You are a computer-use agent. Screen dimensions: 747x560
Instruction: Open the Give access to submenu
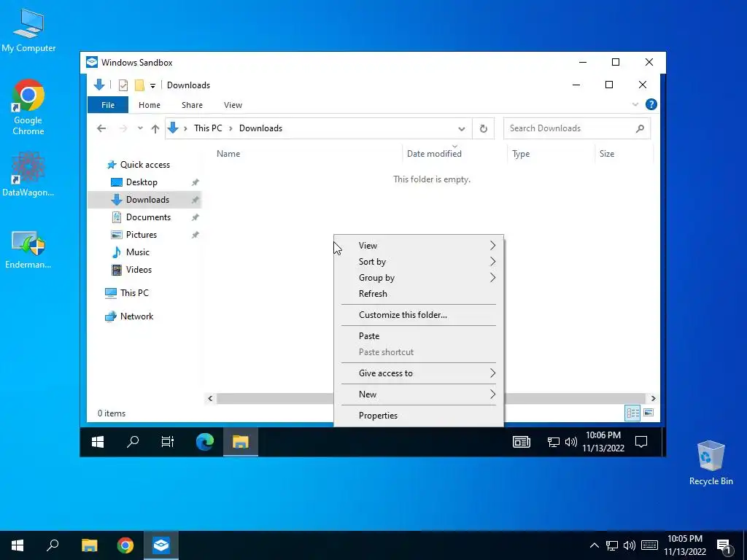tap(419, 373)
